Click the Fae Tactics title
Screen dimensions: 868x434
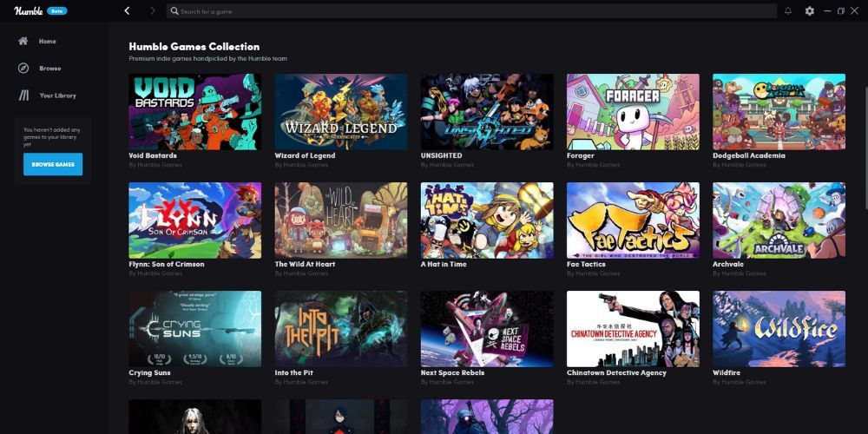[x=586, y=264]
